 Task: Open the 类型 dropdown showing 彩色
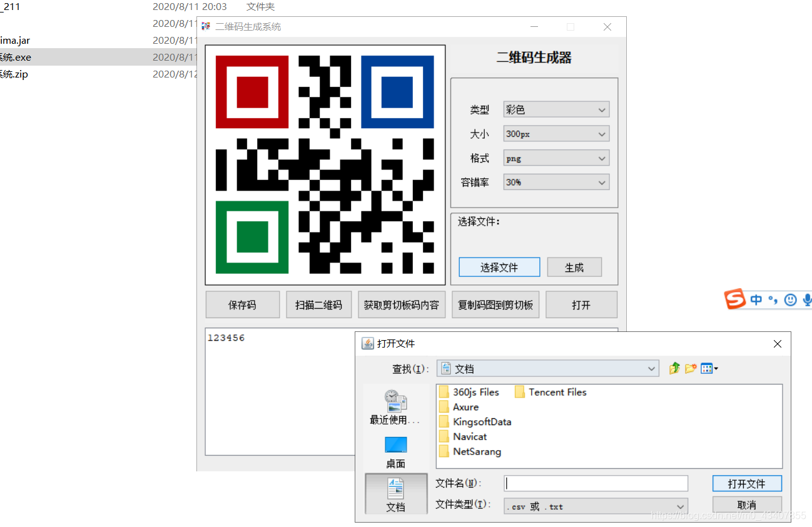click(556, 110)
